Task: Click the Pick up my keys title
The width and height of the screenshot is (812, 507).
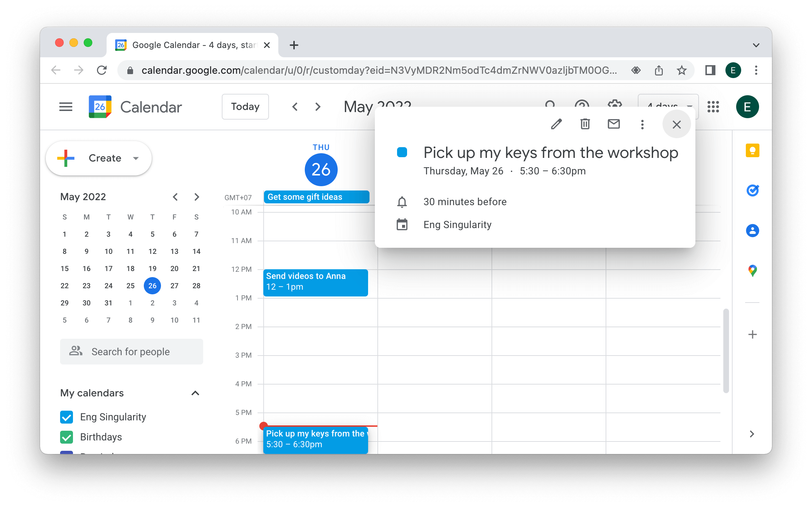Action: click(551, 153)
